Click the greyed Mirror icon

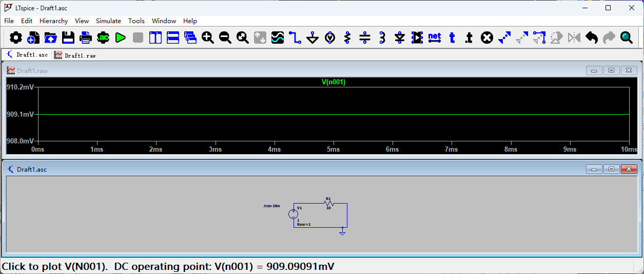tap(574, 38)
